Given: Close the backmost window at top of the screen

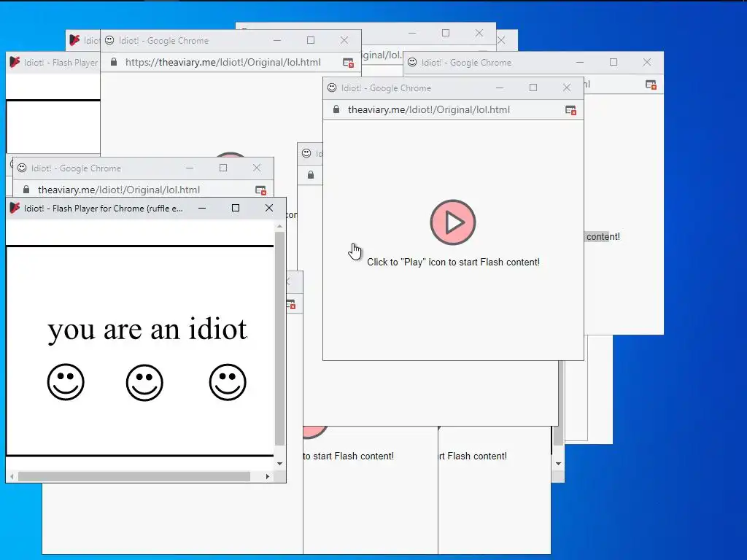Looking at the screenshot, I should click(x=479, y=33).
